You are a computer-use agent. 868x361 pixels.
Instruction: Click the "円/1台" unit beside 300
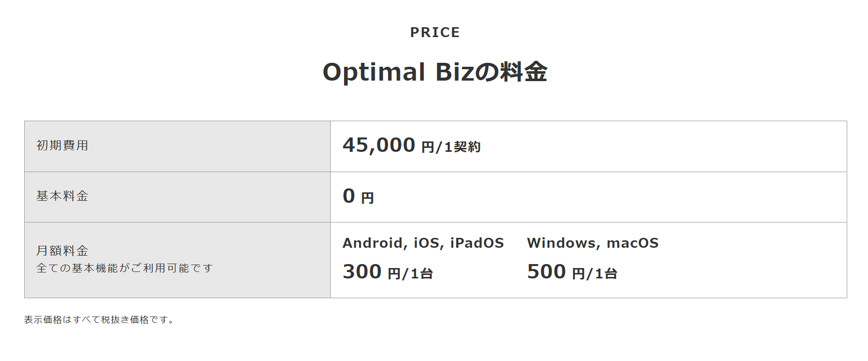(x=410, y=273)
